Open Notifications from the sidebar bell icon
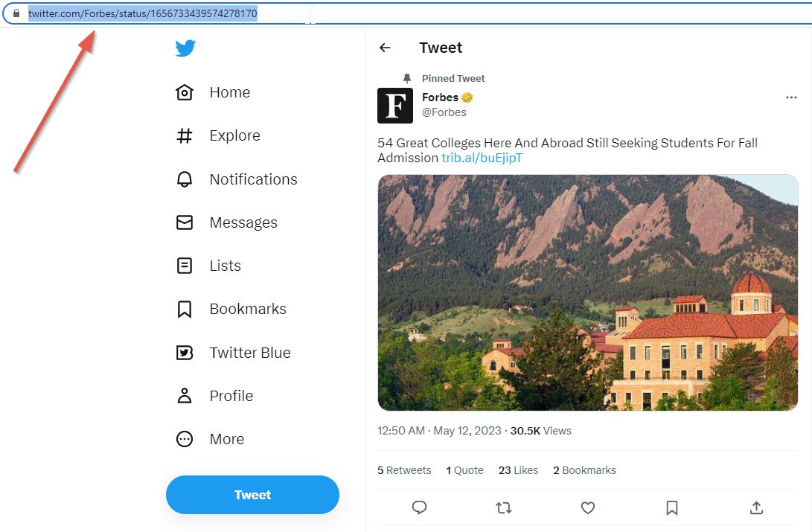Image resolution: width=812 pixels, height=532 pixels. pyautogui.click(x=184, y=179)
